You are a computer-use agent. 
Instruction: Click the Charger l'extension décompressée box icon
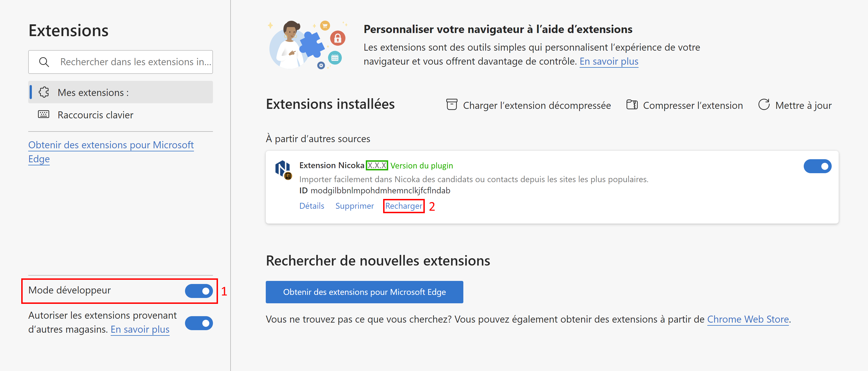coord(452,105)
